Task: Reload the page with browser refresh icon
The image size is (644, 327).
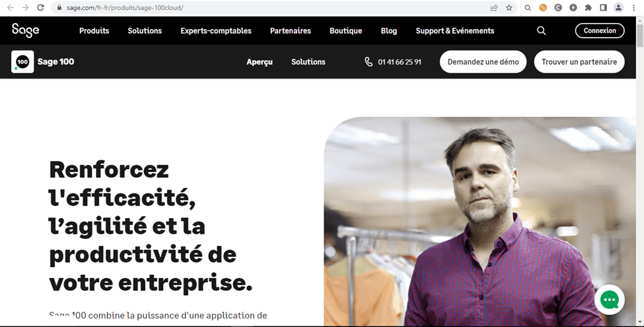Action: (x=40, y=7)
